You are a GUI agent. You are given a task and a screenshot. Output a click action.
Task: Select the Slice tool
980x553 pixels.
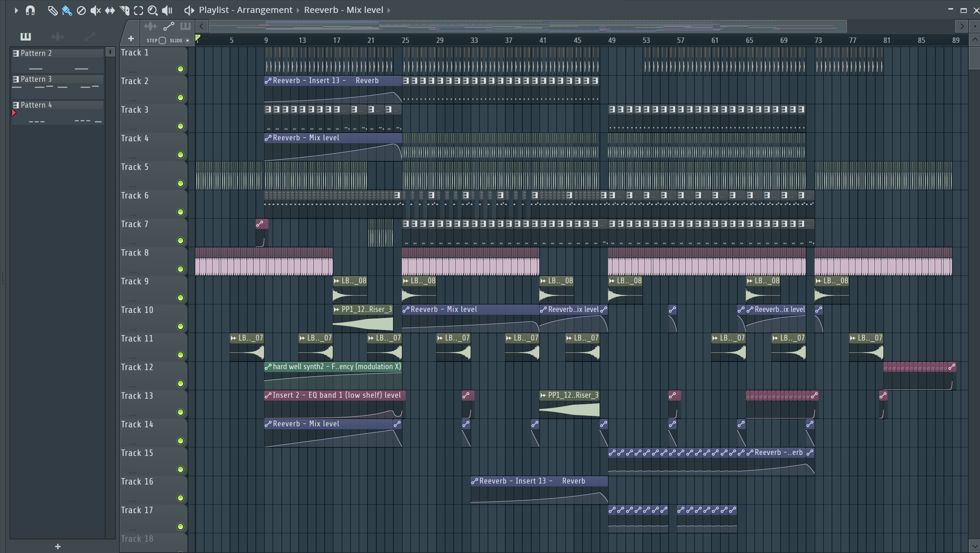(125, 10)
